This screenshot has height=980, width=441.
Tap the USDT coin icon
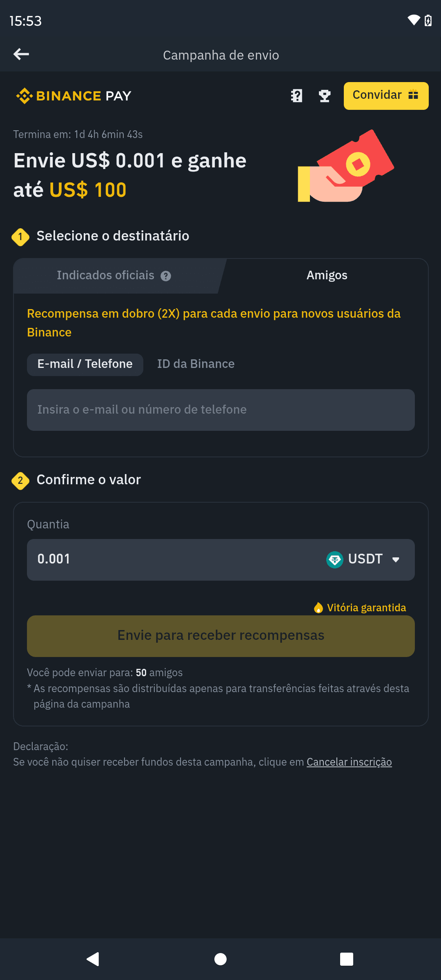point(335,559)
